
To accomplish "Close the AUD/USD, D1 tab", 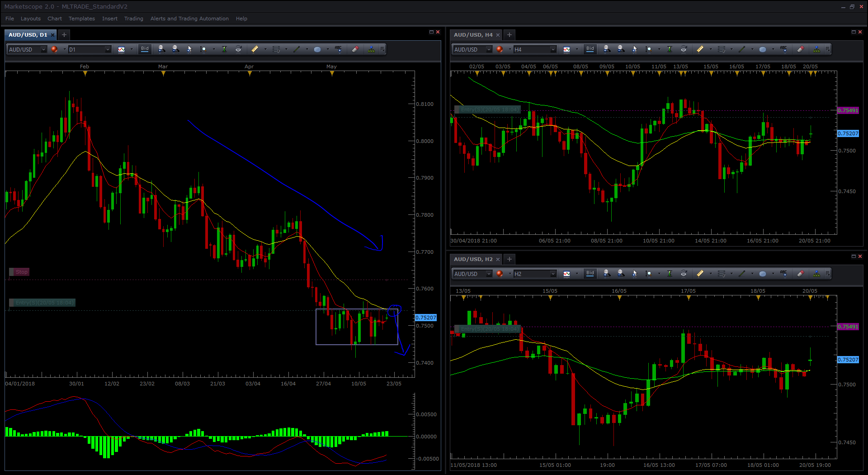I will 52,35.
